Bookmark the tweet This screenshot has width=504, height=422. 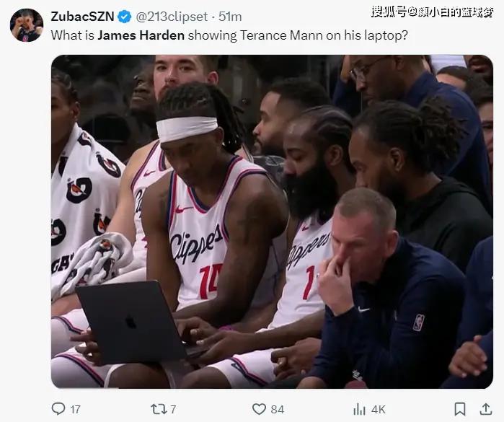(460, 409)
